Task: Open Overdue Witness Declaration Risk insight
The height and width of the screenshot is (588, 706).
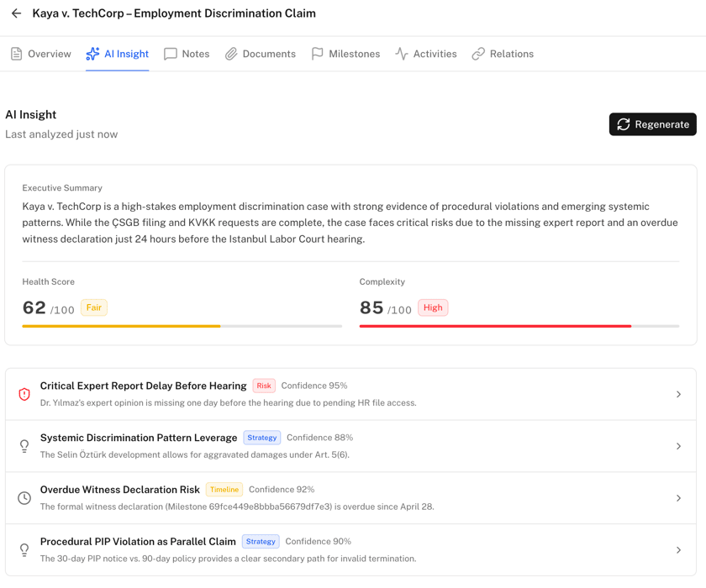Action: point(350,498)
